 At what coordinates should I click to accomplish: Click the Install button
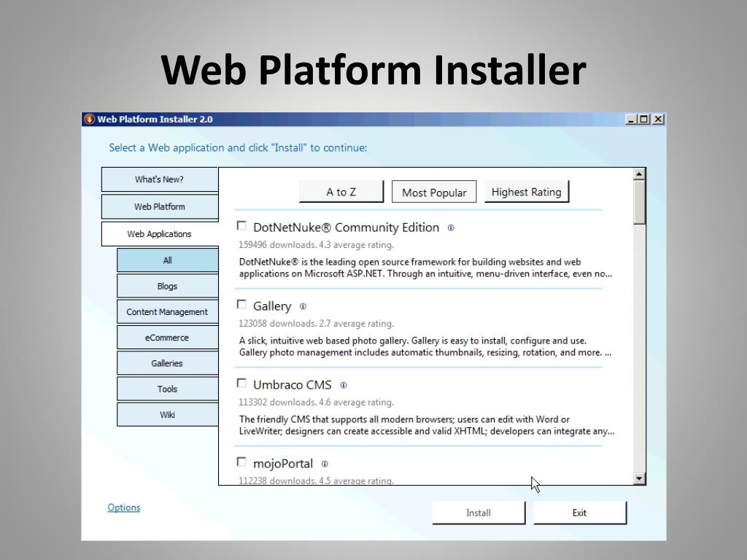(x=479, y=513)
